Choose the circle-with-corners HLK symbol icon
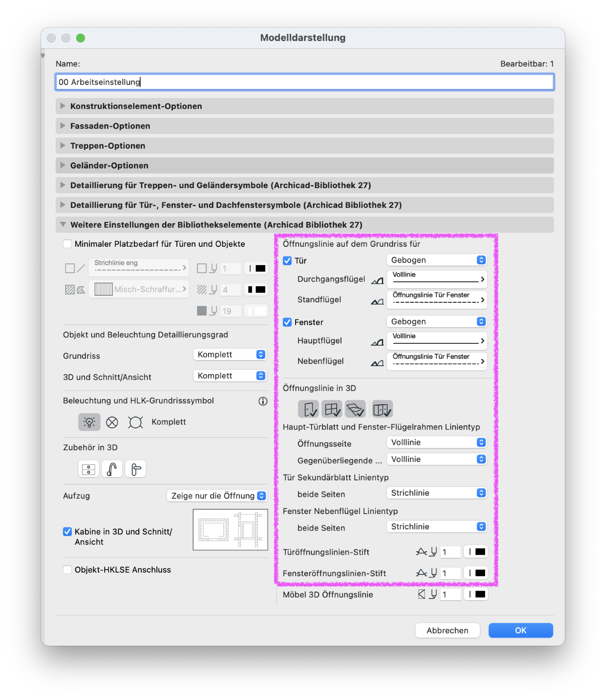Viewport: 606px width, 700px height. pos(135,422)
